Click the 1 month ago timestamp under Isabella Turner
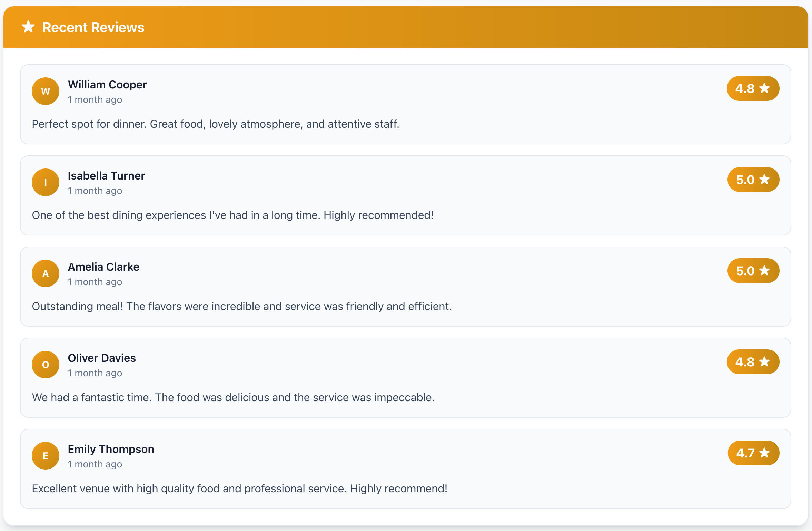The image size is (812, 531). tap(95, 190)
